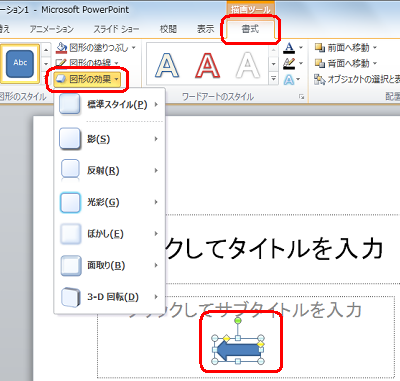Open the 校閲 tab

click(168, 29)
